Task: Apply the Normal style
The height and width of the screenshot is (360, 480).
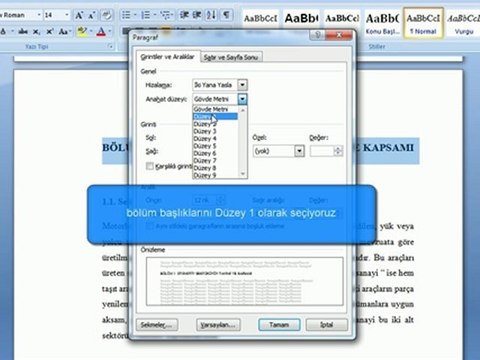Action: pos(423,23)
